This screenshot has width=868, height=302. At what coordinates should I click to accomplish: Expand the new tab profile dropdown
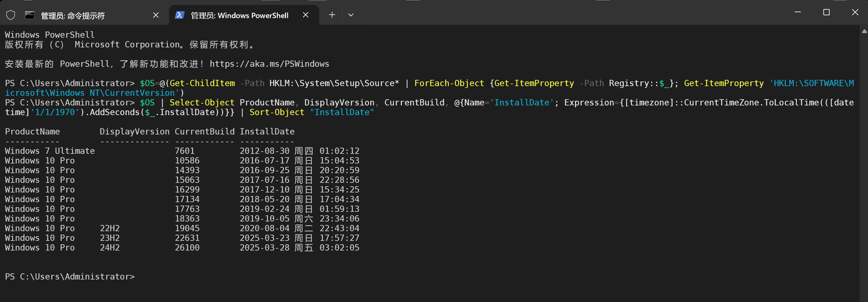tap(351, 15)
